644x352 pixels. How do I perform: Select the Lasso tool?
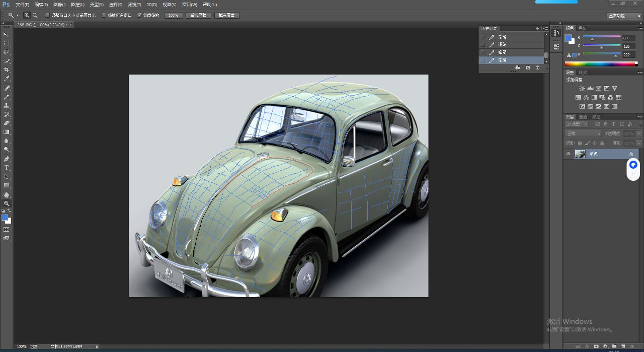tap(7, 52)
